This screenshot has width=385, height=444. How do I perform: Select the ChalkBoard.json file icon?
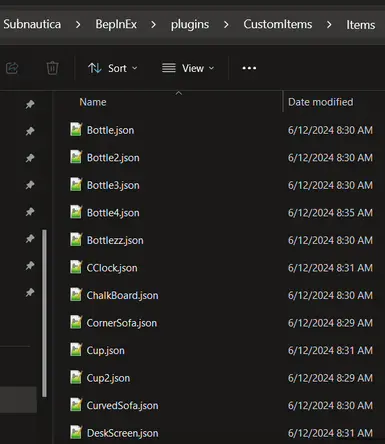[x=76, y=295]
